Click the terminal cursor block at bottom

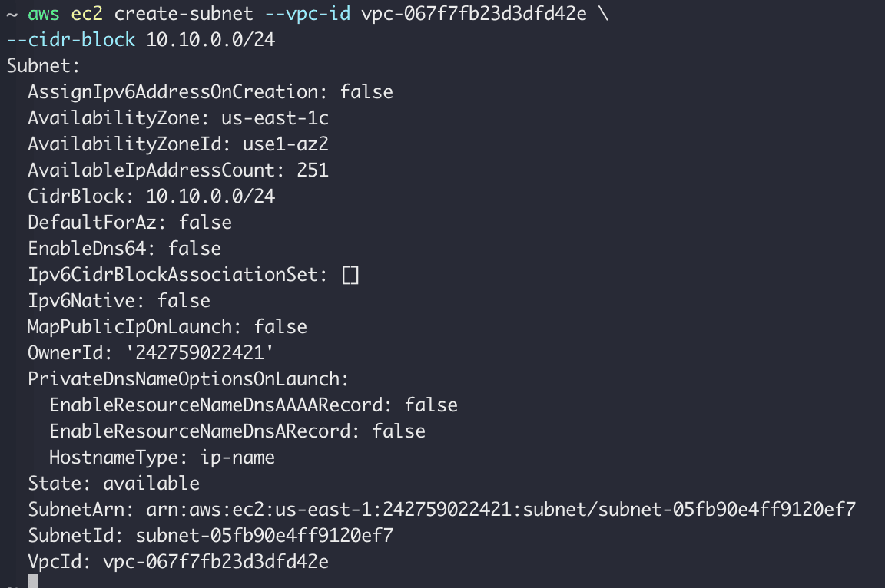coord(33,582)
